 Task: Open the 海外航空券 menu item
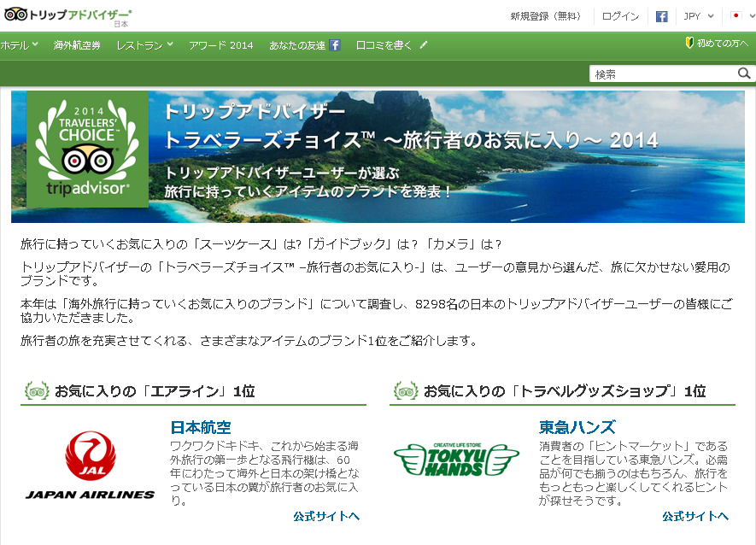pyautogui.click(x=77, y=45)
